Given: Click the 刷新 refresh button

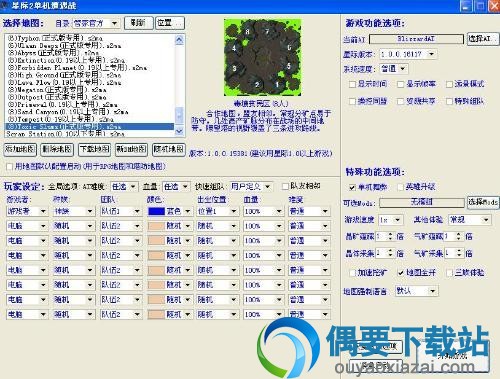Looking at the screenshot, I should pos(139,23).
